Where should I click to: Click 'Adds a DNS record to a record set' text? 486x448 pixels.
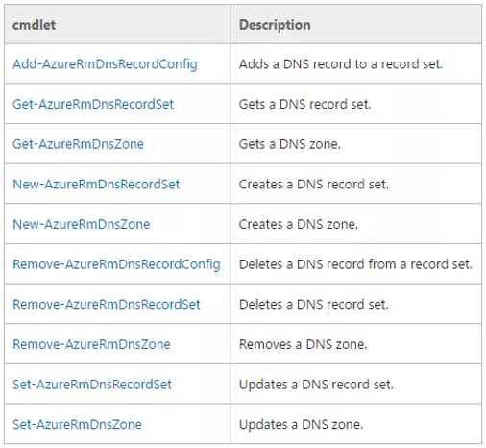point(341,64)
